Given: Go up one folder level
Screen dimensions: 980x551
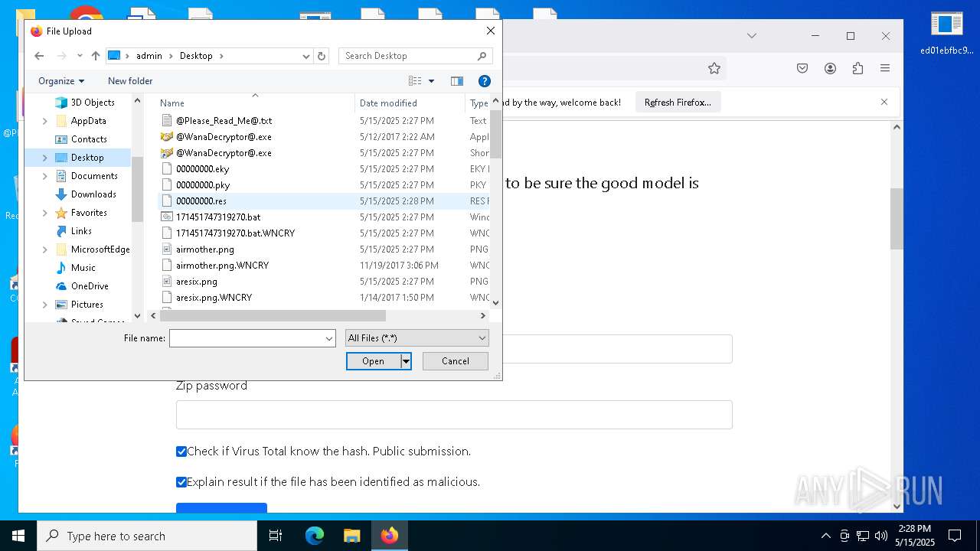Looking at the screenshot, I should click(x=96, y=56).
